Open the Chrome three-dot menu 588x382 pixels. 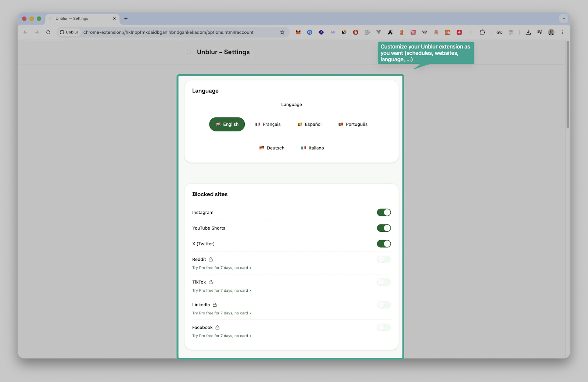[x=563, y=32]
